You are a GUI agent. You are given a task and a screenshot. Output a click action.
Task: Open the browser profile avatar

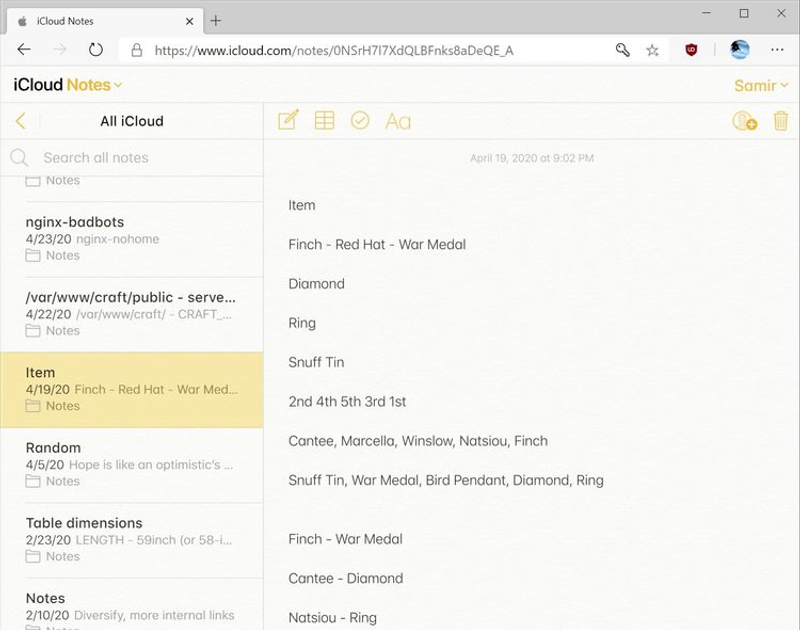[740, 49]
